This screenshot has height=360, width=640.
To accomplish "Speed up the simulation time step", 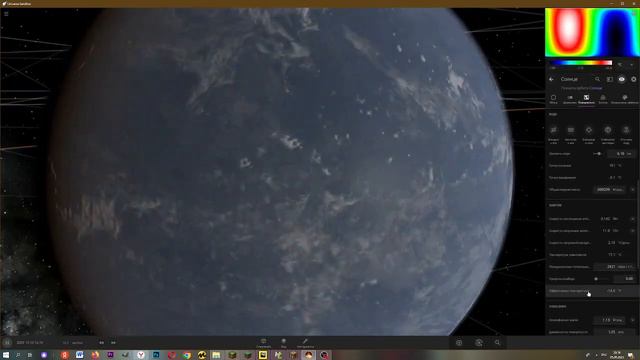I will (113, 343).
